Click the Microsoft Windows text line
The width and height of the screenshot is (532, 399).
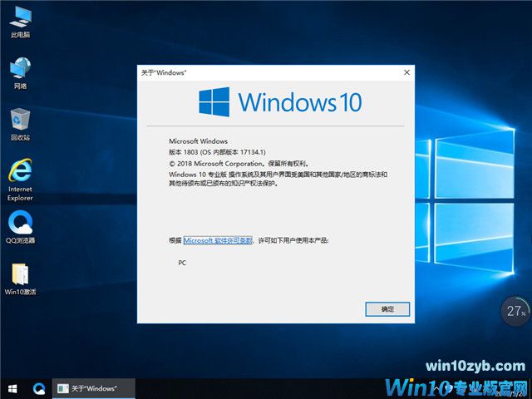click(198, 141)
